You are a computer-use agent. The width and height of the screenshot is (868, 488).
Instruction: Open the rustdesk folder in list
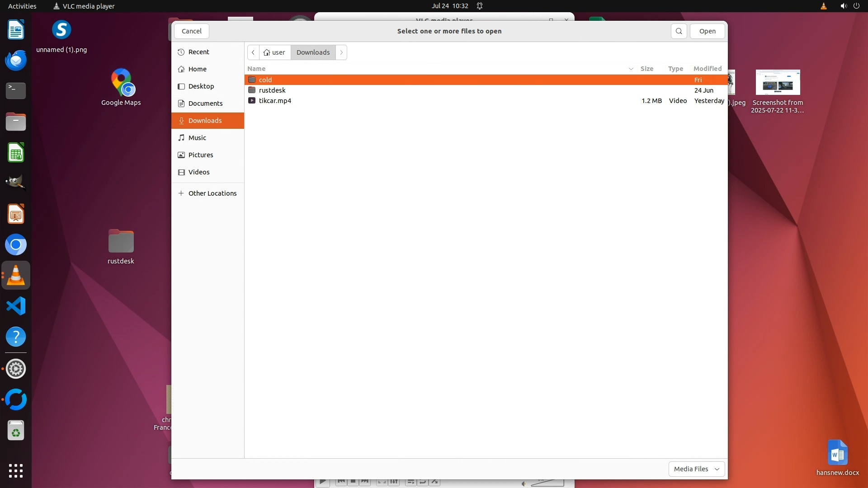point(272,90)
